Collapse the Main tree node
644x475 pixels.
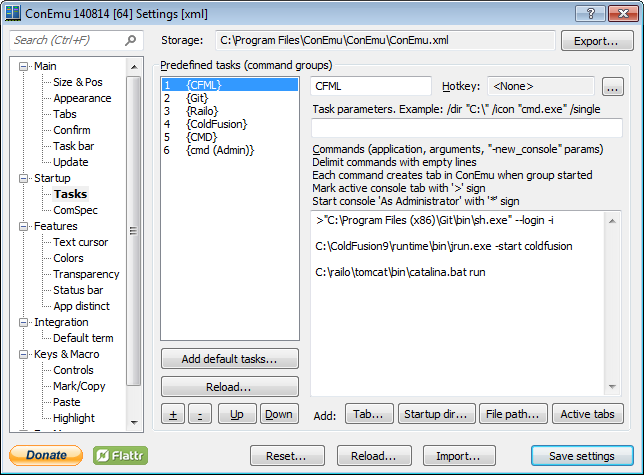pyautogui.click(x=24, y=66)
